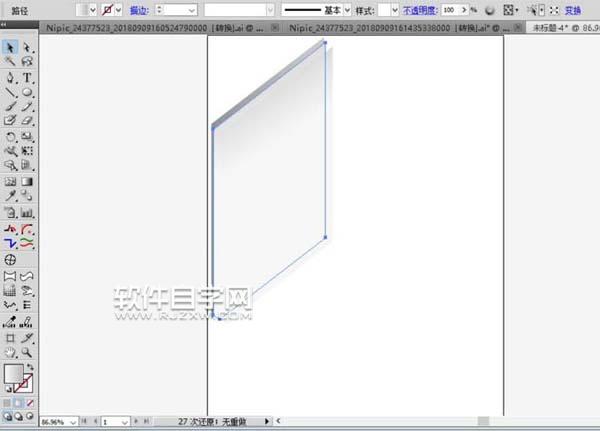This screenshot has width=600, height=431.
Task: Click the Fill color swatch in toolbox
Action: pos(13,374)
